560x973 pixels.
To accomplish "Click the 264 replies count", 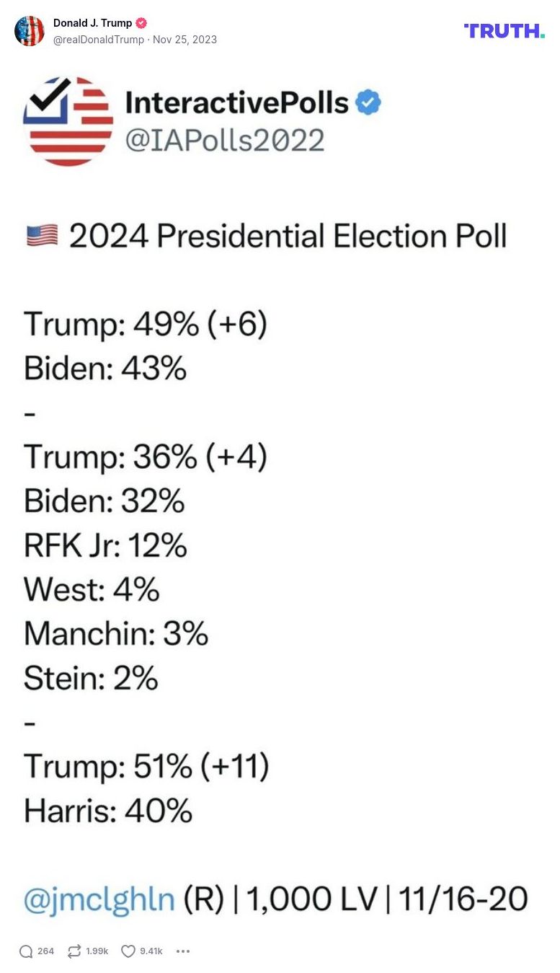I will (46, 951).
